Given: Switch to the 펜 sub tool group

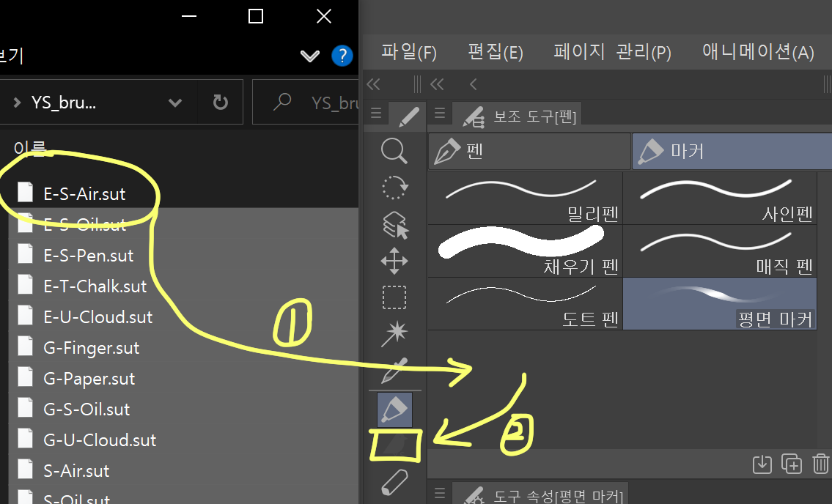Looking at the screenshot, I should (x=529, y=151).
